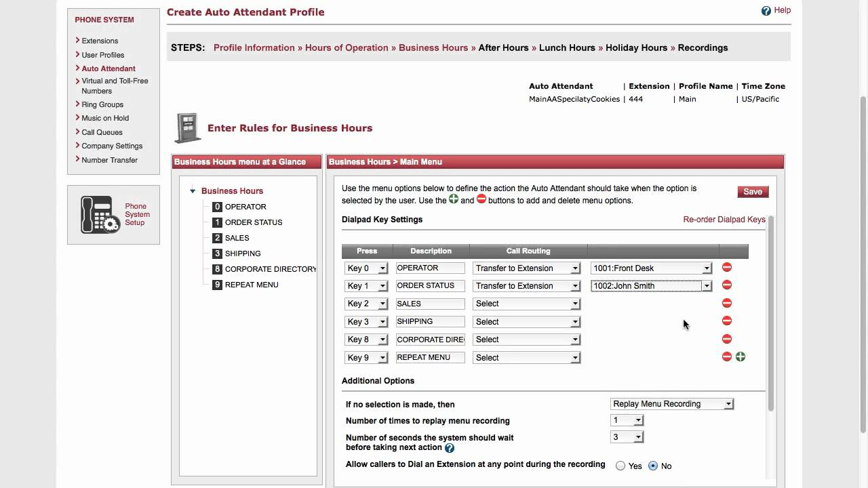Click the inner panel vertical scrollbar

771,313
